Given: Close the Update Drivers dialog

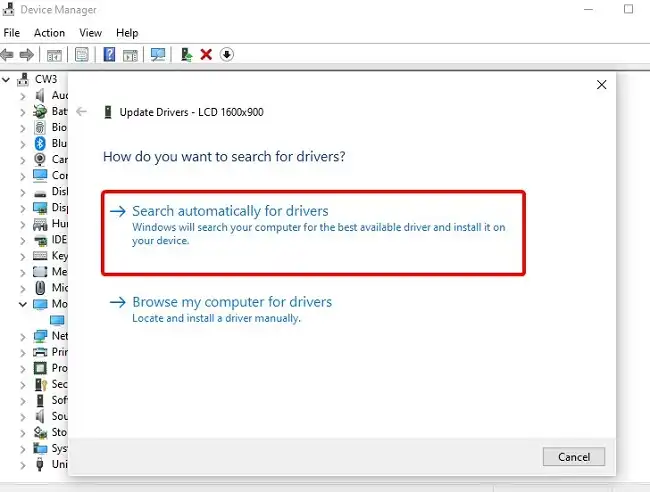Looking at the screenshot, I should pyautogui.click(x=601, y=85).
